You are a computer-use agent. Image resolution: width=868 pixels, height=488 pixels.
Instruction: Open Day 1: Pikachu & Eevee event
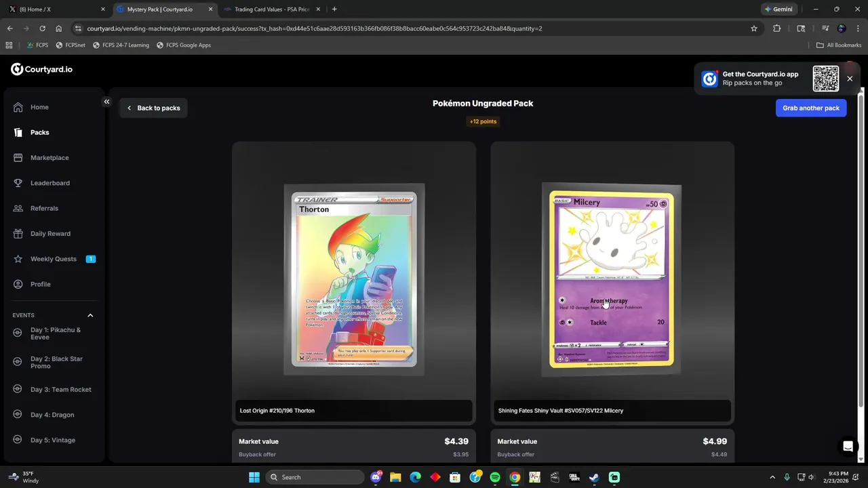(54, 333)
